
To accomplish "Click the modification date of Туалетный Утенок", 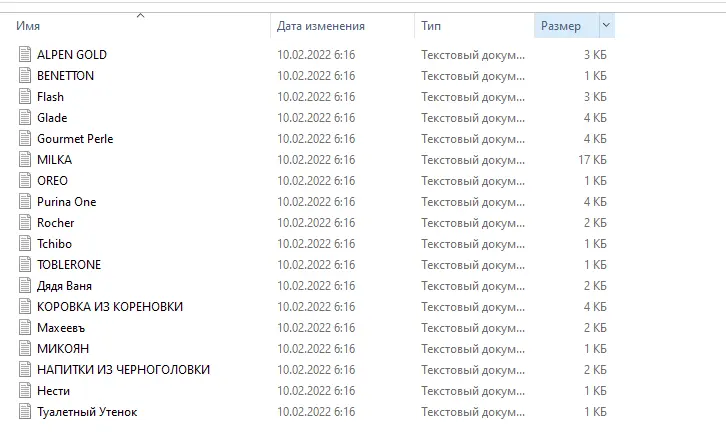I will click(x=316, y=412).
